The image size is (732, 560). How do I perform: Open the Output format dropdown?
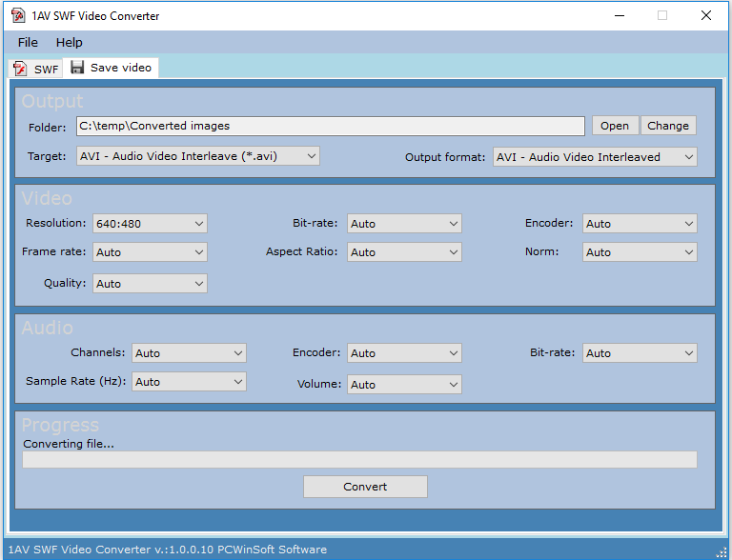click(x=595, y=157)
